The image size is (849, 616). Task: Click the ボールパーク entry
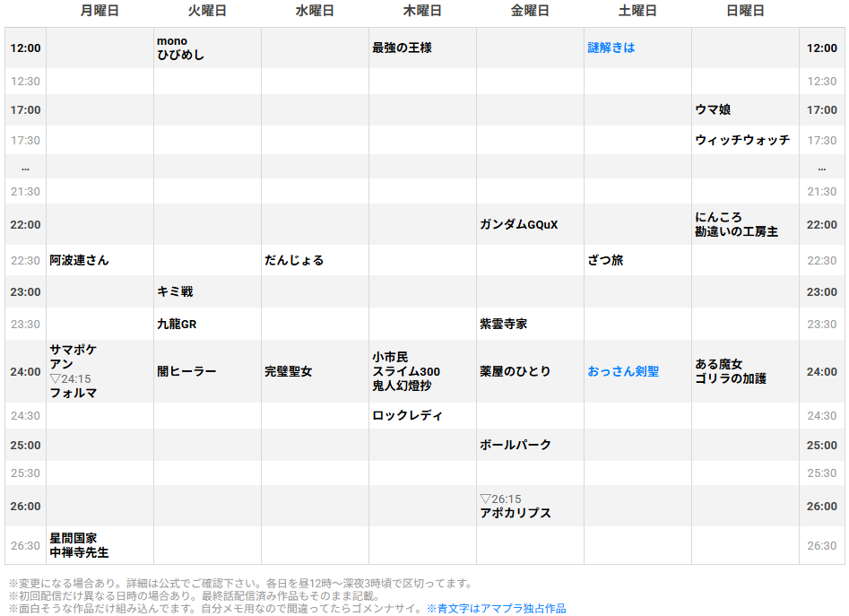click(515, 445)
